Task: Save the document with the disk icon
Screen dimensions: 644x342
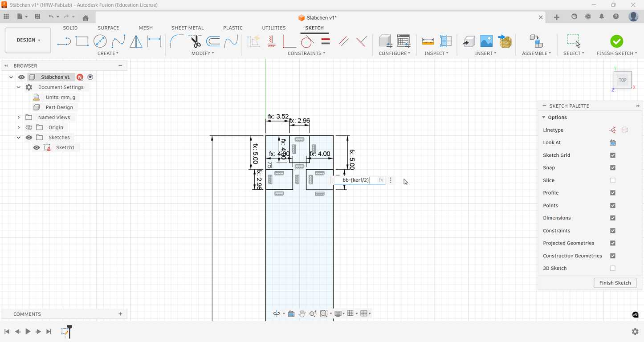Action: (37, 17)
